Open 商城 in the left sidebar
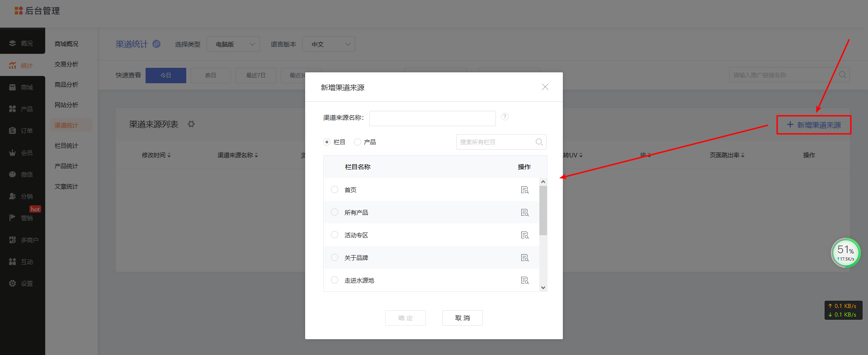The width and height of the screenshot is (868, 355). point(23,87)
